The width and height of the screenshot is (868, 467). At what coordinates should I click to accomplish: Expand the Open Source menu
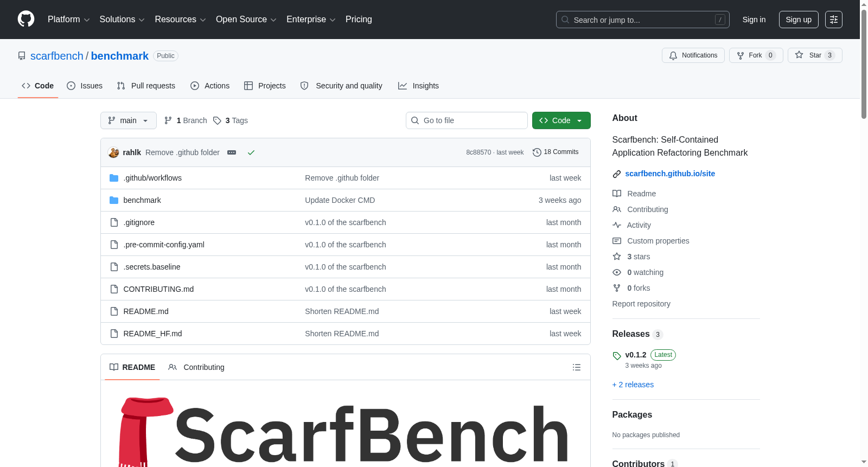[x=246, y=20]
